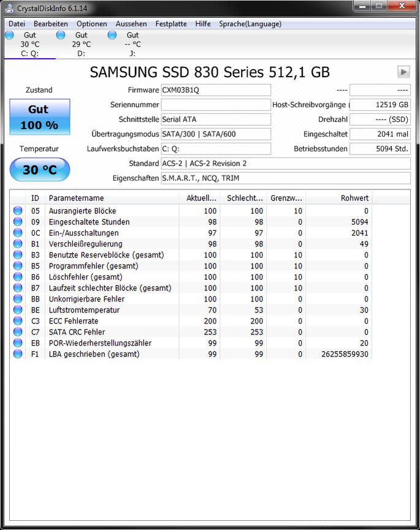Switch to the D: drive tab
420x530 pixels.
(x=81, y=44)
